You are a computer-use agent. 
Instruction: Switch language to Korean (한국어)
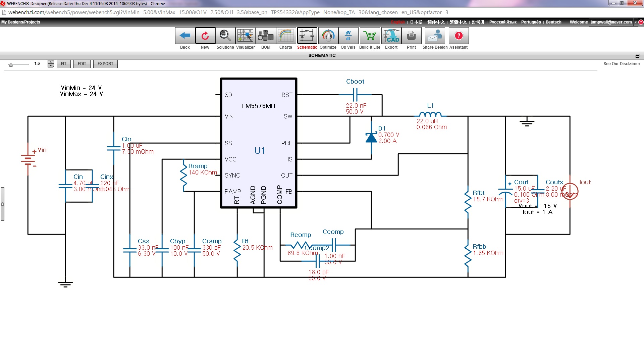[478, 22]
